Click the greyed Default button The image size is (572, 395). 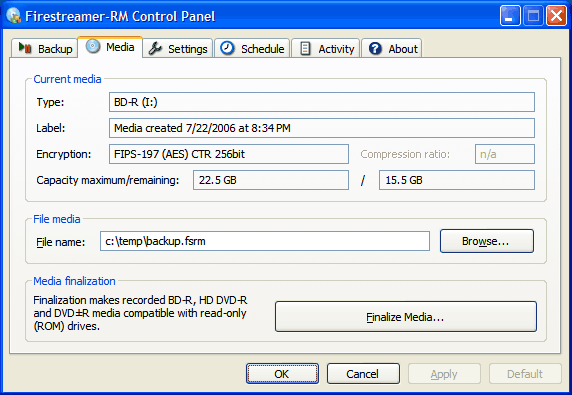click(525, 373)
